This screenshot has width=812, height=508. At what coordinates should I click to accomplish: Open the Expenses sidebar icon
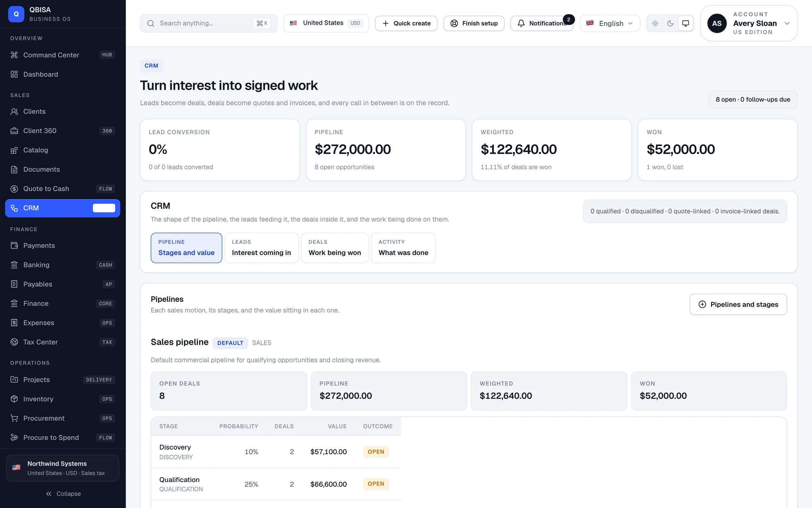14,323
